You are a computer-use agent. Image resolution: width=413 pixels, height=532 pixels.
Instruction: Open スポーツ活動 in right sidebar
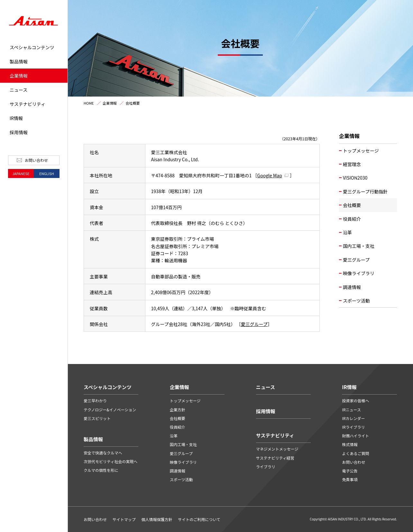(368, 301)
